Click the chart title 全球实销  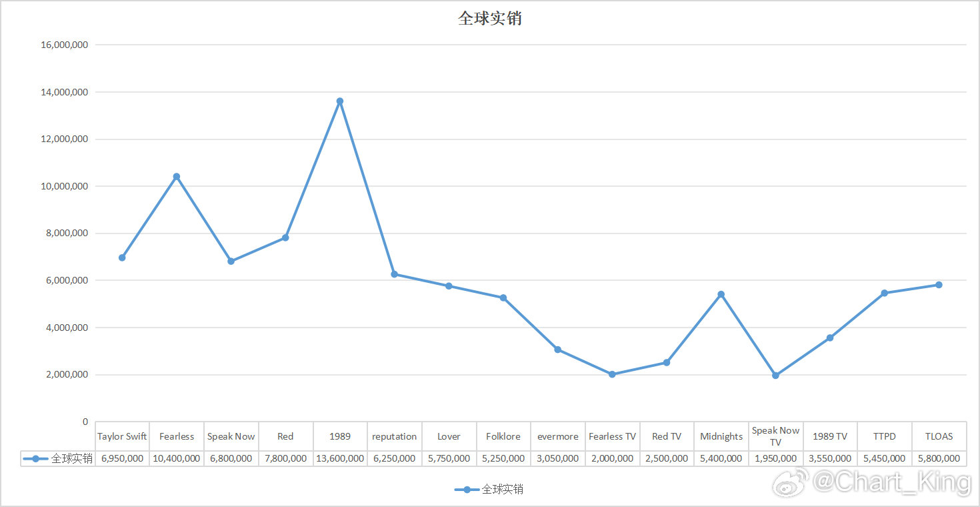pos(490,19)
